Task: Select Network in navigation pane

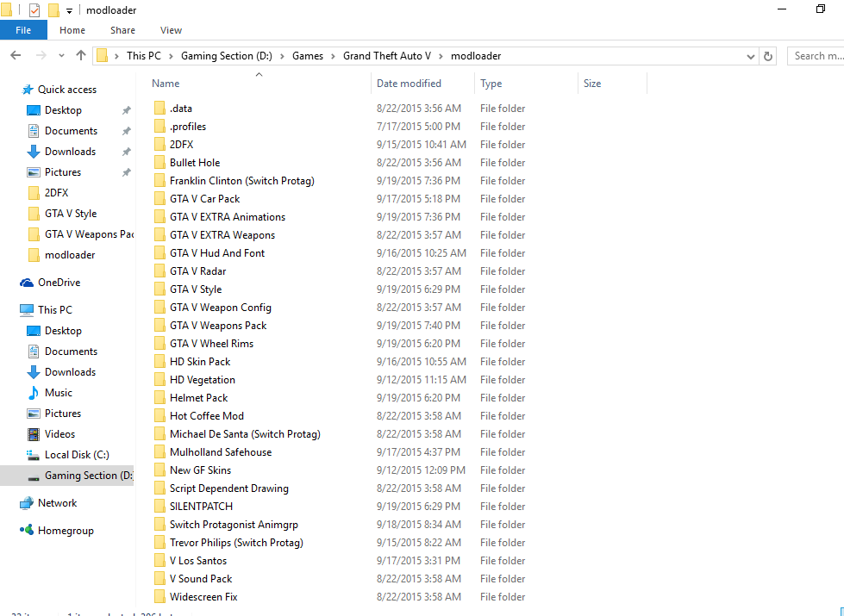Action: point(57,503)
